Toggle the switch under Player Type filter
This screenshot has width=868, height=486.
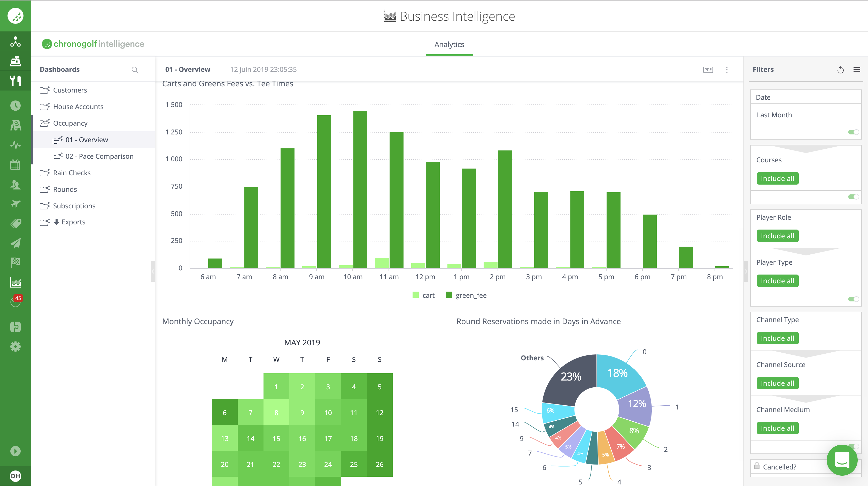pos(853,299)
